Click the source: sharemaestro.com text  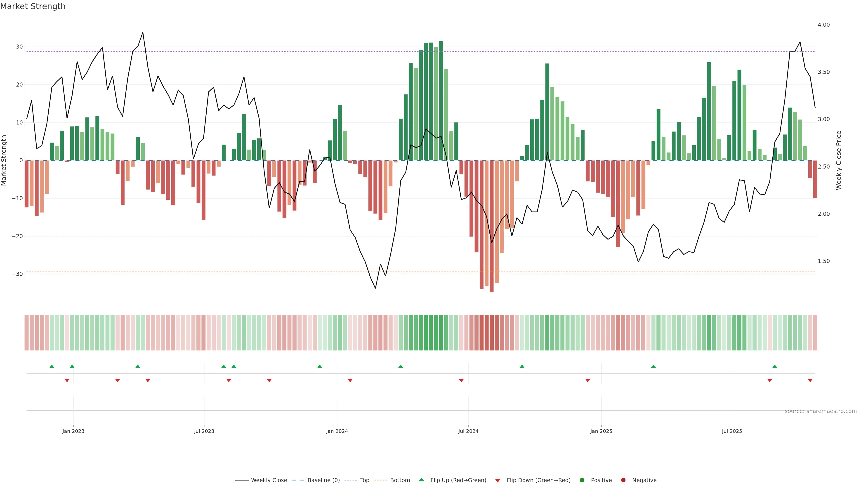[x=821, y=411]
